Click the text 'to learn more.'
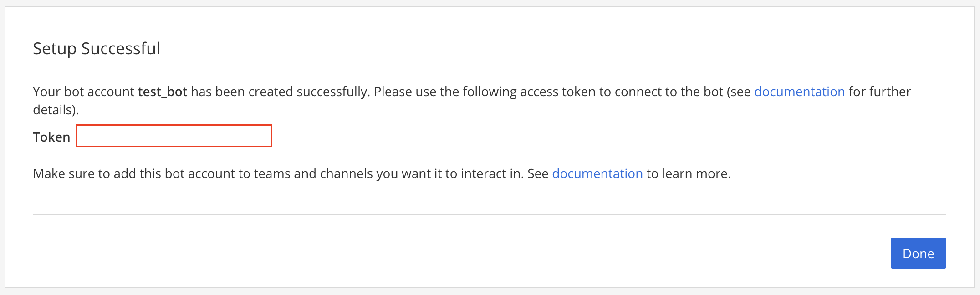This screenshot has width=980, height=295. pos(689,173)
